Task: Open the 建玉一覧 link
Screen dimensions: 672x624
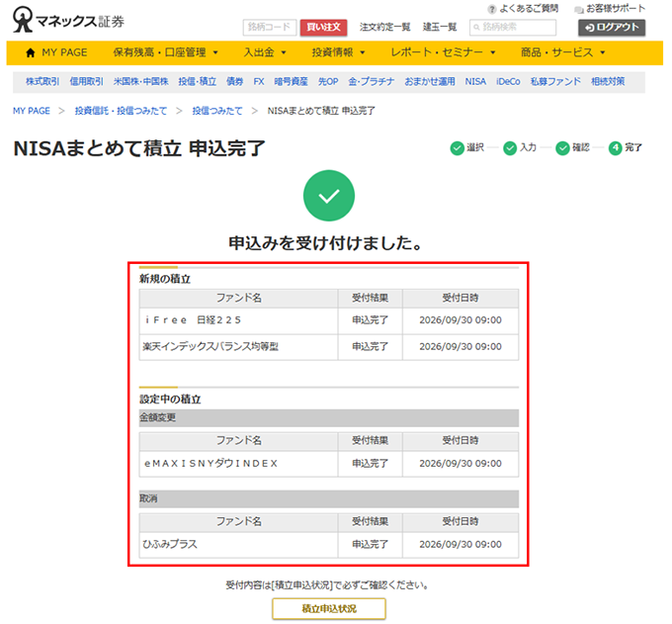Action: 440,27
